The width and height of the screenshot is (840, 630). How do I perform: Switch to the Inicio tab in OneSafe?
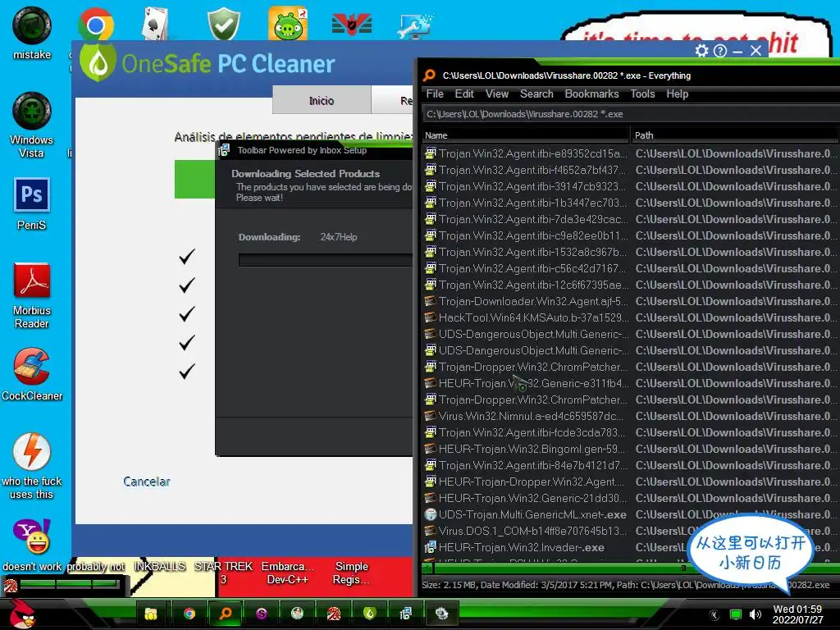[322, 100]
